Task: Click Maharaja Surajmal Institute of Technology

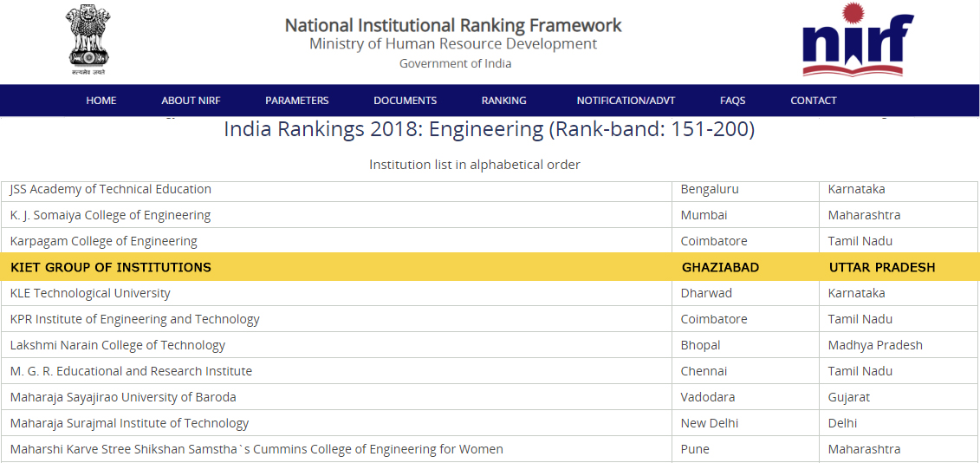Action: pos(130,423)
